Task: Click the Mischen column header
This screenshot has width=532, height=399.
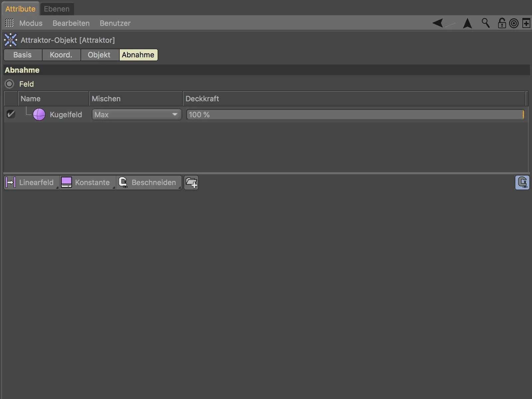Action: click(136, 99)
